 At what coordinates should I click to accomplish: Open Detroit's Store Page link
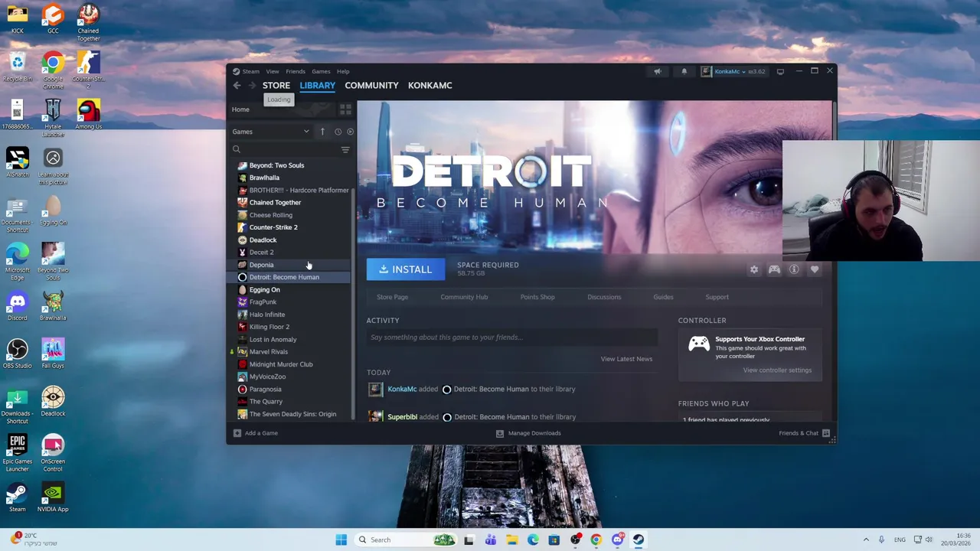(392, 297)
